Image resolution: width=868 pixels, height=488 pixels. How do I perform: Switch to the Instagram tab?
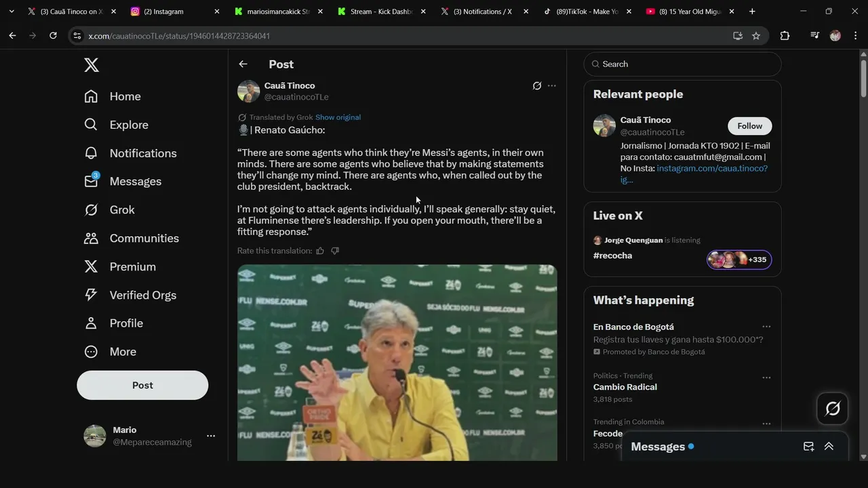pos(174,12)
